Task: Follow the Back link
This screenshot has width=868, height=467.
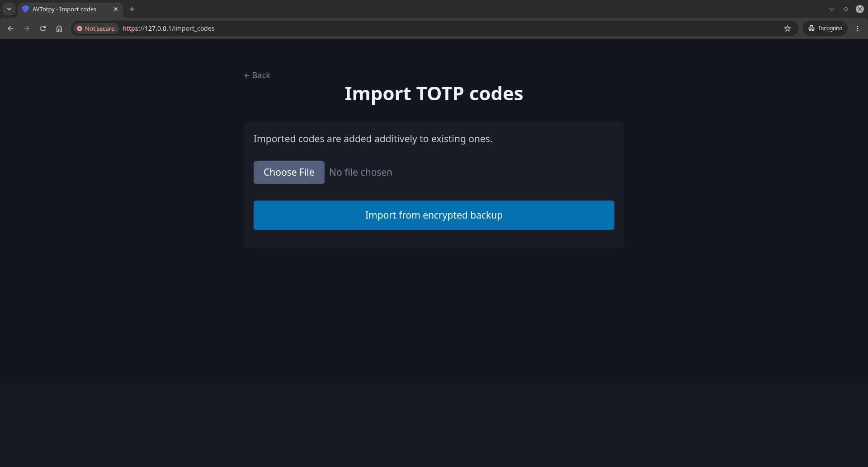Action: [257, 75]
